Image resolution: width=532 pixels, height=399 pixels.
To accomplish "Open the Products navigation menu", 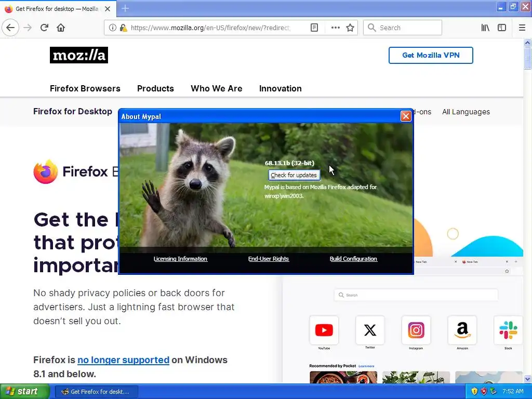I will tap(155, 88).
